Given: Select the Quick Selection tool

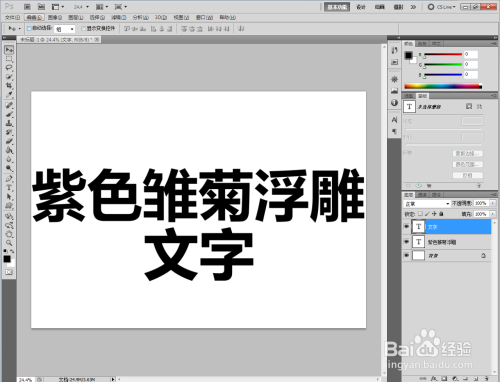Looking at the screenshot, I should point(9,77).
